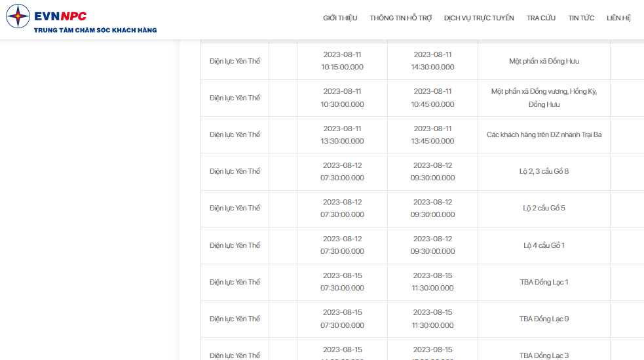Go to the TIN TỨC menu
The height and width of the screenshot is (360, 644).
(581, 18)
